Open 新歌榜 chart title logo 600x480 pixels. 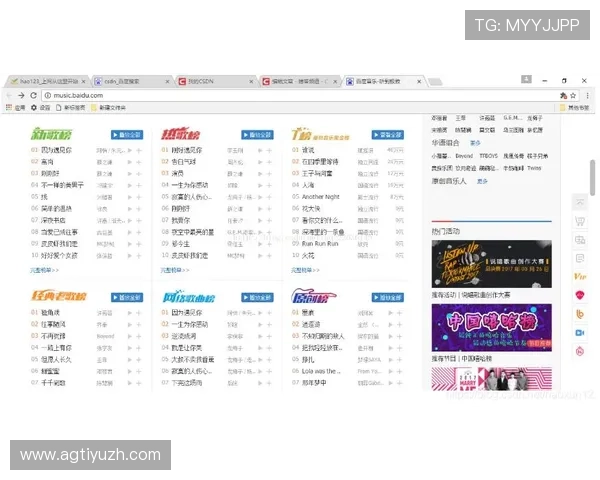(x=51, y=134)
